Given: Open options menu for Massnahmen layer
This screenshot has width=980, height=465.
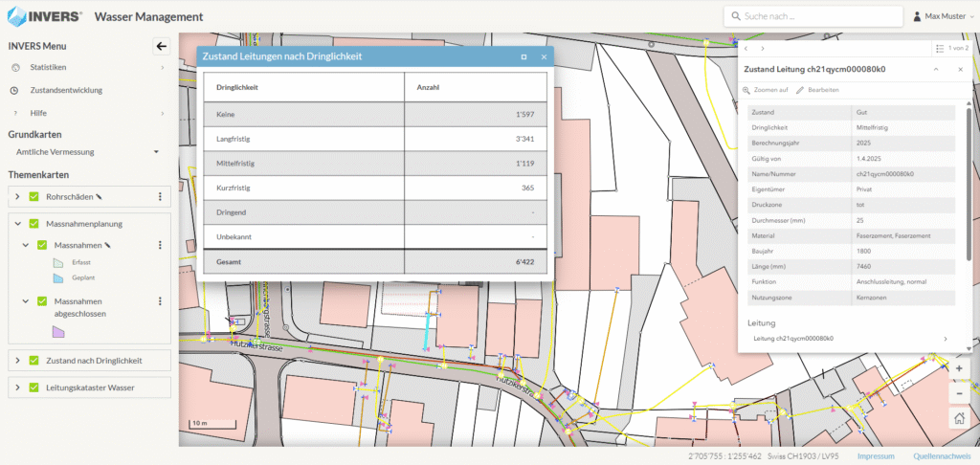Looking at the screenshot, I should [x=160, y=246].
